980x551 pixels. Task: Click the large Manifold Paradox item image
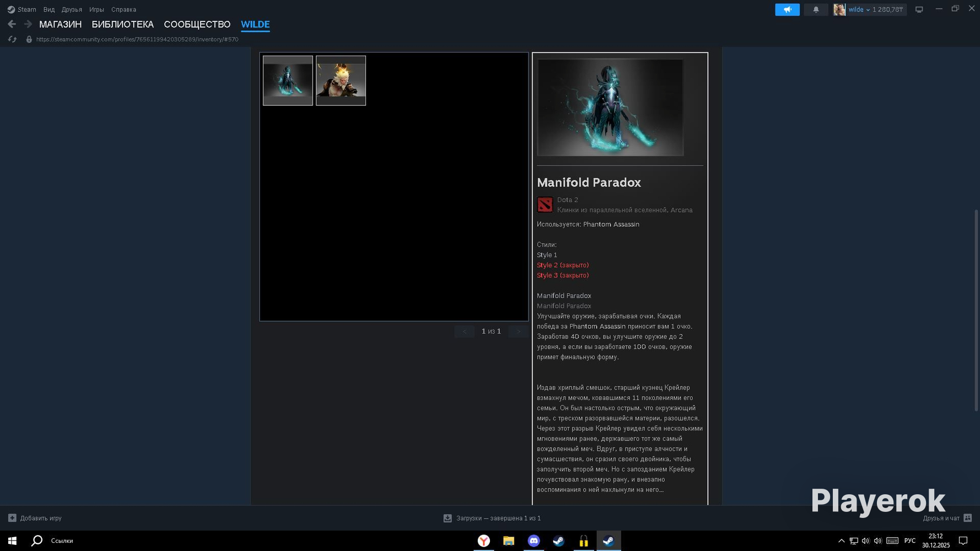pos(610,107)
